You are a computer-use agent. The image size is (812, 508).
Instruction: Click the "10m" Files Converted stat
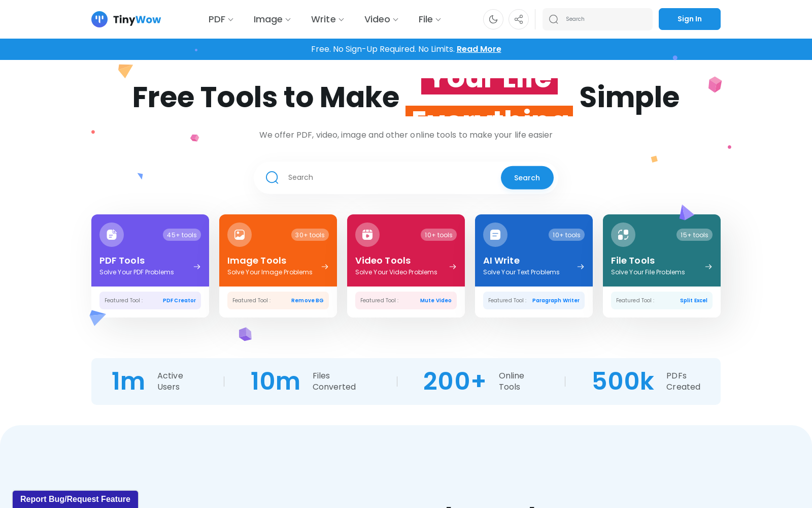click(x=276, y=382)
